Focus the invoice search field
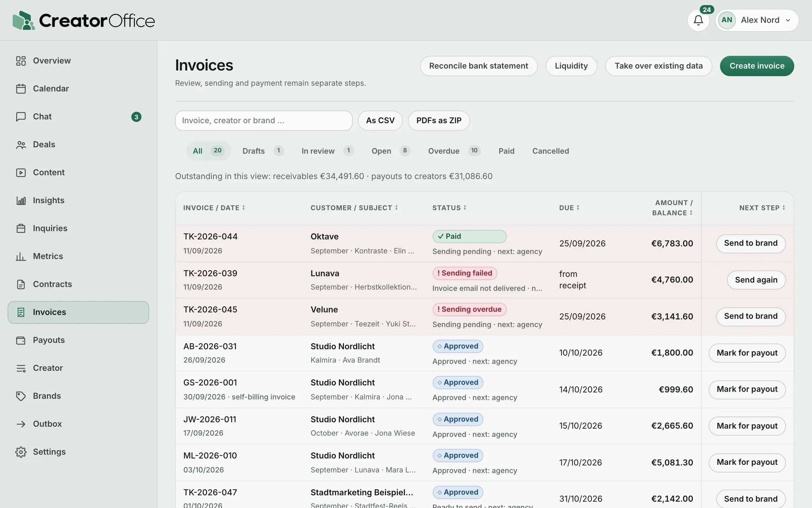Image resolution: width=812 pixels, height=508 pixels. coord(264,121)
